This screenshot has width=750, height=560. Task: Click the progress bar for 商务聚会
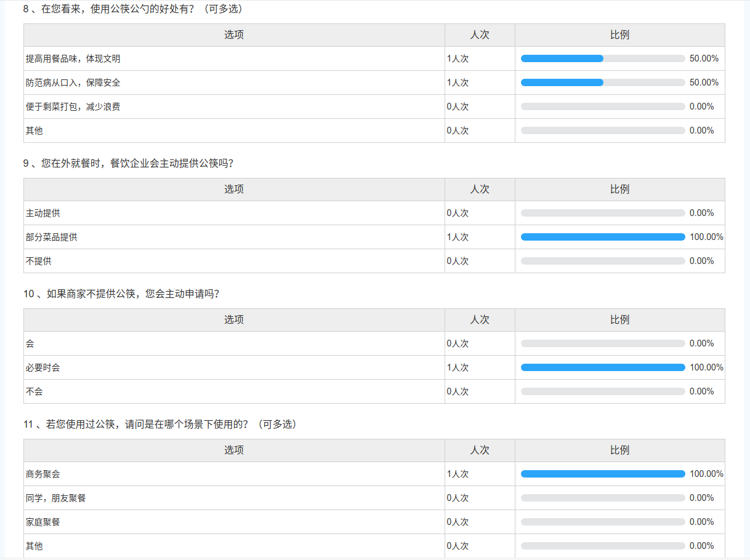coord(602,474)
